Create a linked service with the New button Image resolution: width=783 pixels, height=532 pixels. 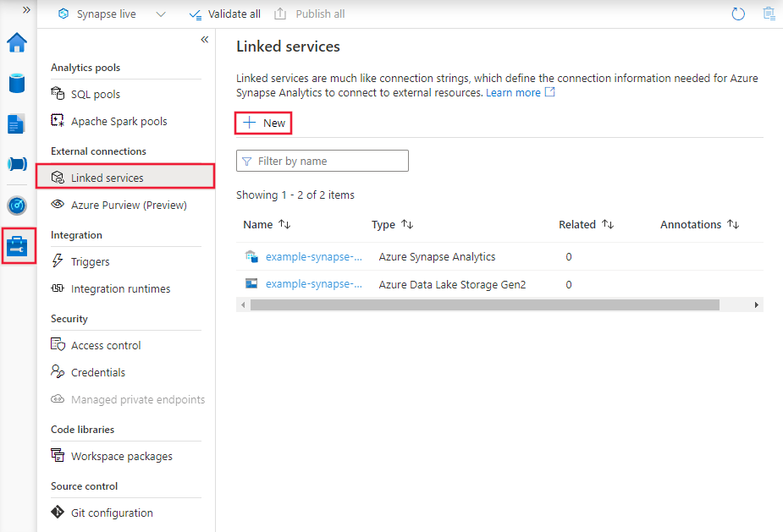click(x=262, y=123)
